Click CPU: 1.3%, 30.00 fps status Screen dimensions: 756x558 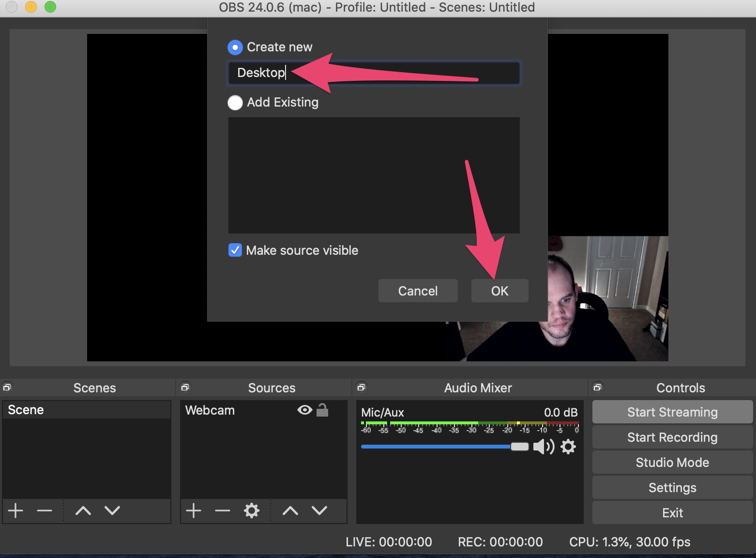click(x=630, y=542)
